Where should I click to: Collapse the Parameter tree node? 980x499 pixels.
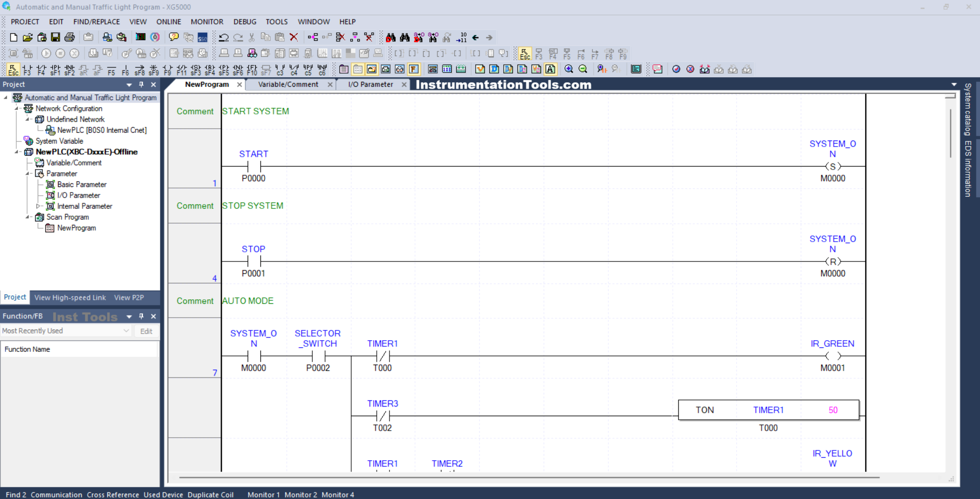click(28, 174)
